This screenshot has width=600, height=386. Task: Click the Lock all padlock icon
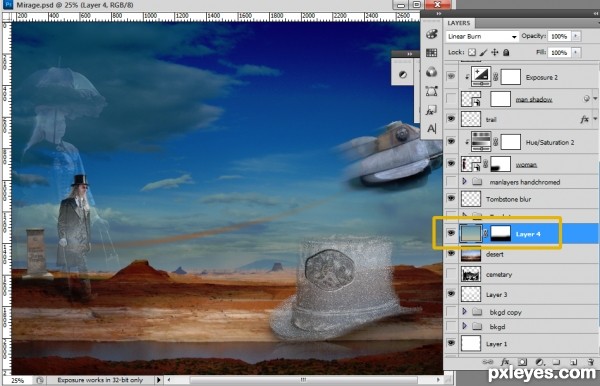click(506, 52)
